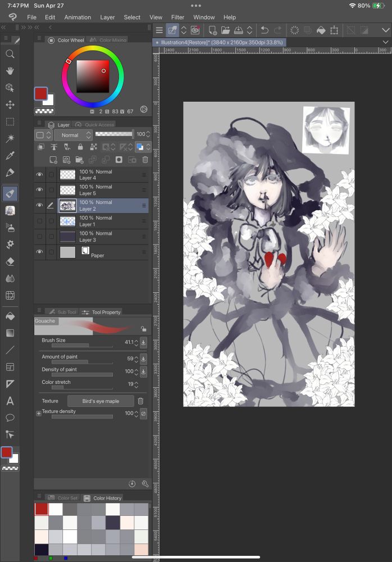Click the Undo arrow in command bar

tap(265, 30)
